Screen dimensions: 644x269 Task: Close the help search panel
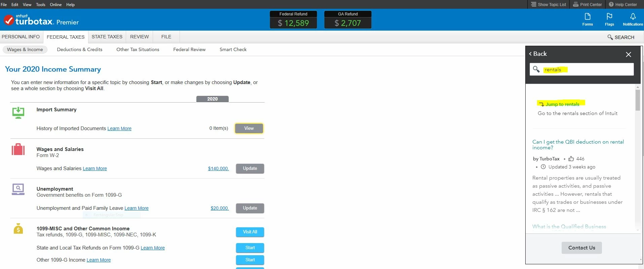pyautogui.click(x=628, y=54)
